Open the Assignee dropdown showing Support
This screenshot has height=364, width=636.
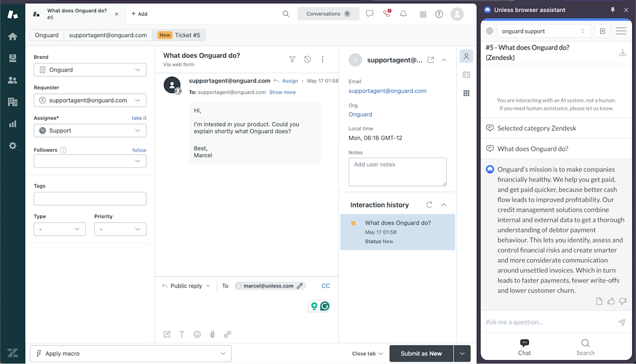pyautogui.click(x=90, y=130)
